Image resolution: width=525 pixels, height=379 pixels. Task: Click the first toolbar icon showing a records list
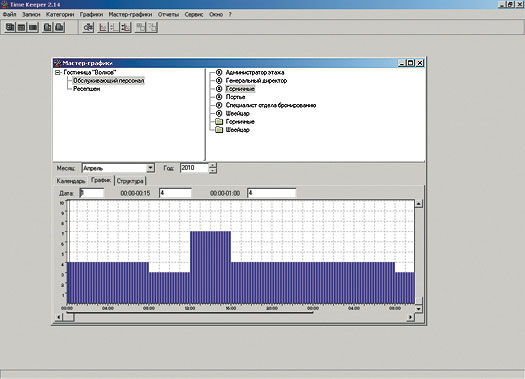pos(10,27)
